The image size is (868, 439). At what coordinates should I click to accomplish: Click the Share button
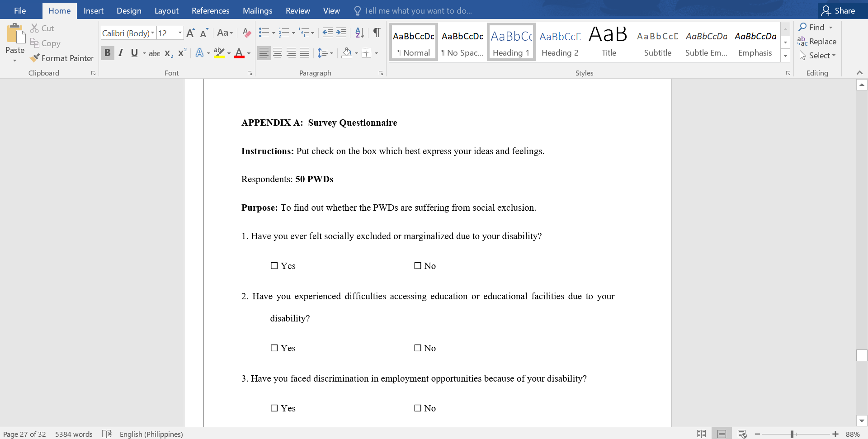[839, 10]
